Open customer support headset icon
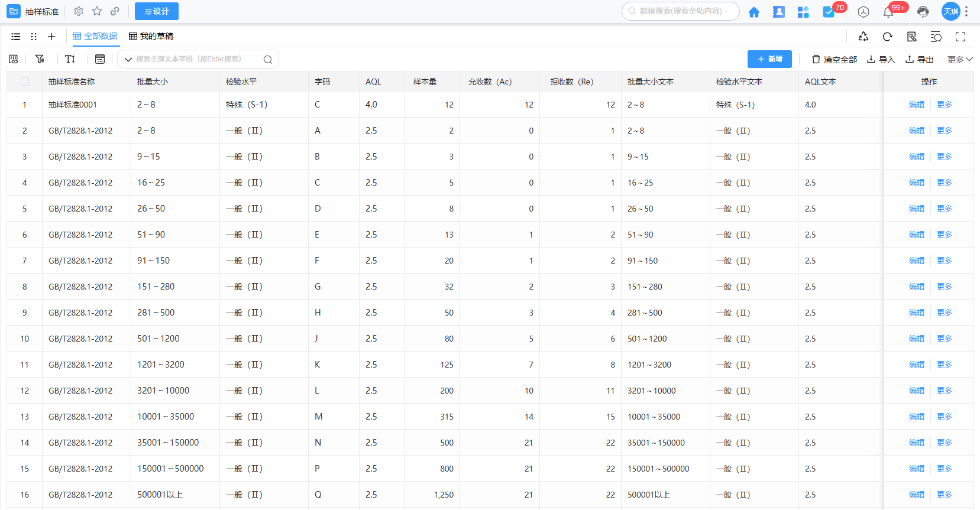 point(923,12)
